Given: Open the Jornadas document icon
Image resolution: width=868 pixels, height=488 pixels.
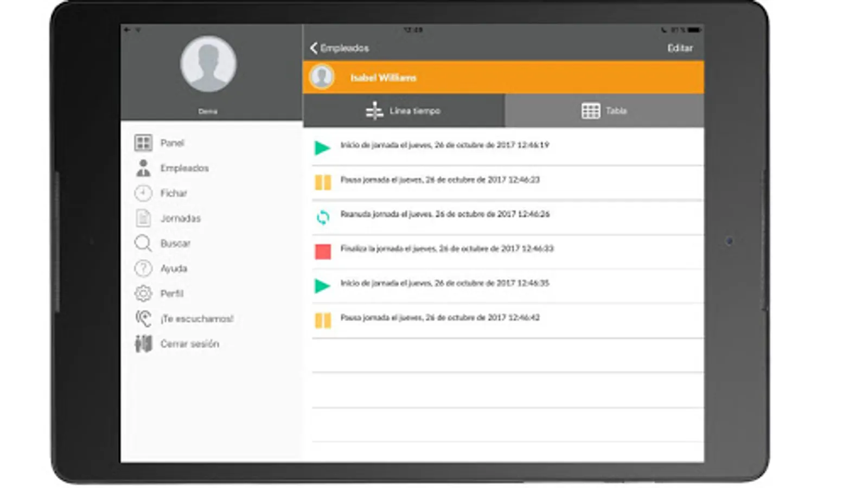Looking at the screenshot, I should (x=143, y=218).
